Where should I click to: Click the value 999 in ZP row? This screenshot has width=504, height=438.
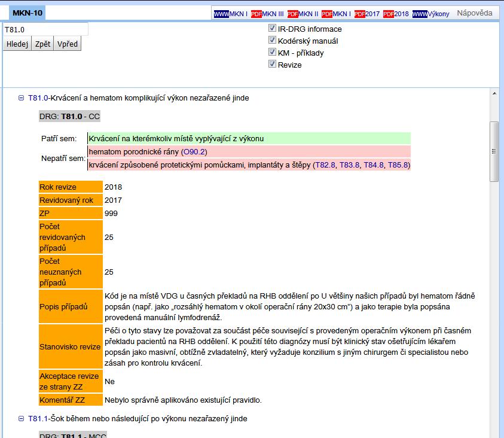tap(111, 213)
